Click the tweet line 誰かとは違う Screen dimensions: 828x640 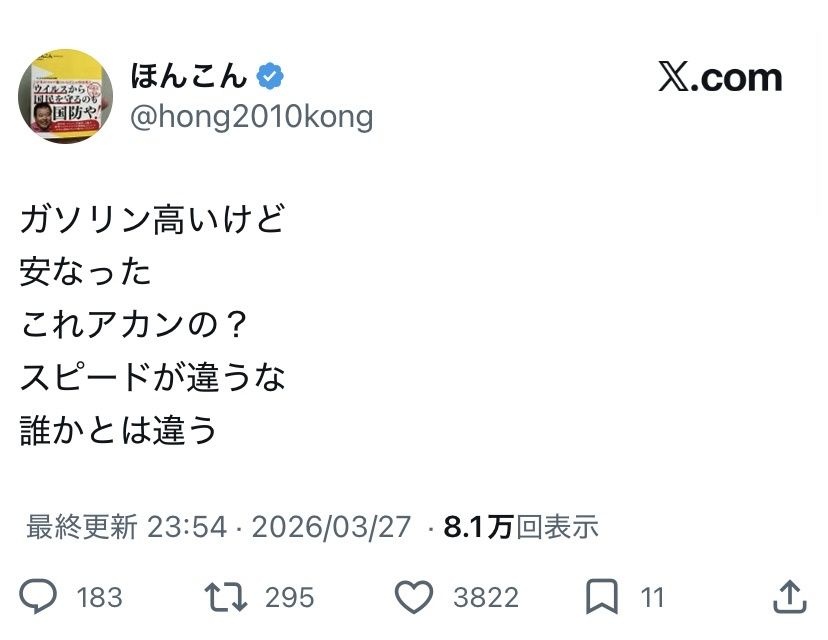118,430
